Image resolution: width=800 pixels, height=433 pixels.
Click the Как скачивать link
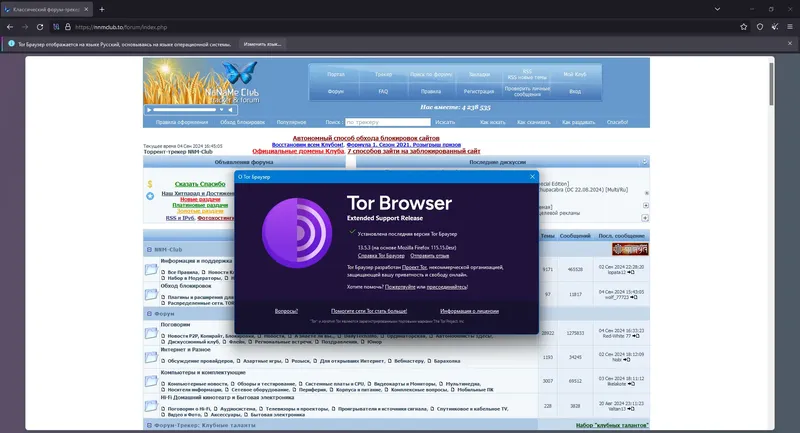(x=534, y=122)
